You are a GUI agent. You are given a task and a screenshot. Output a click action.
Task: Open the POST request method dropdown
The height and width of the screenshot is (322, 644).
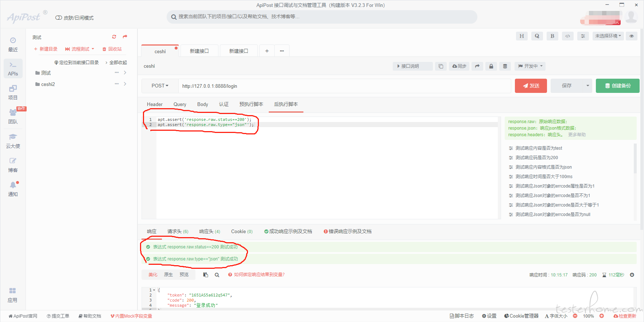[x=160, y=86]
